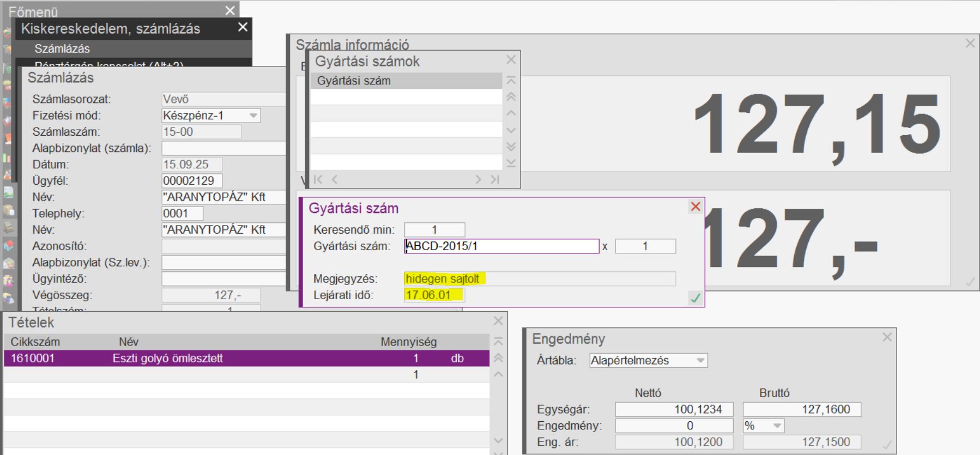
Task: Confirm the Gyártási szám dialog with green checkmark
Action: [695, 298]
